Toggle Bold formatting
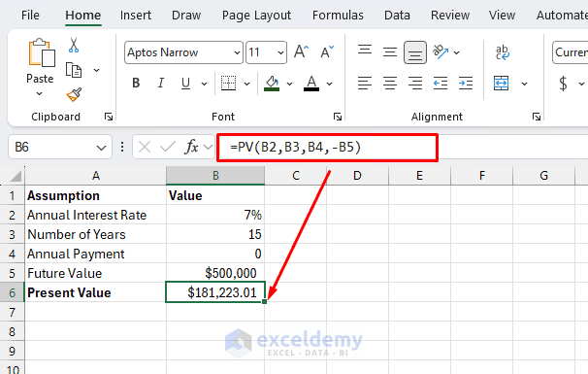This screenshot has height=374, width=588. [x=136, y=83]
